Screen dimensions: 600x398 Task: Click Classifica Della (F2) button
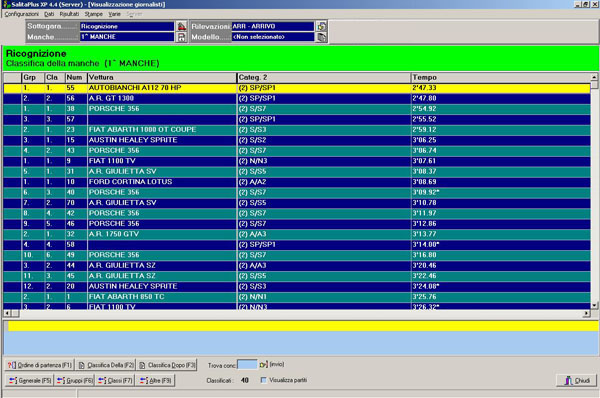pos(106,365)
